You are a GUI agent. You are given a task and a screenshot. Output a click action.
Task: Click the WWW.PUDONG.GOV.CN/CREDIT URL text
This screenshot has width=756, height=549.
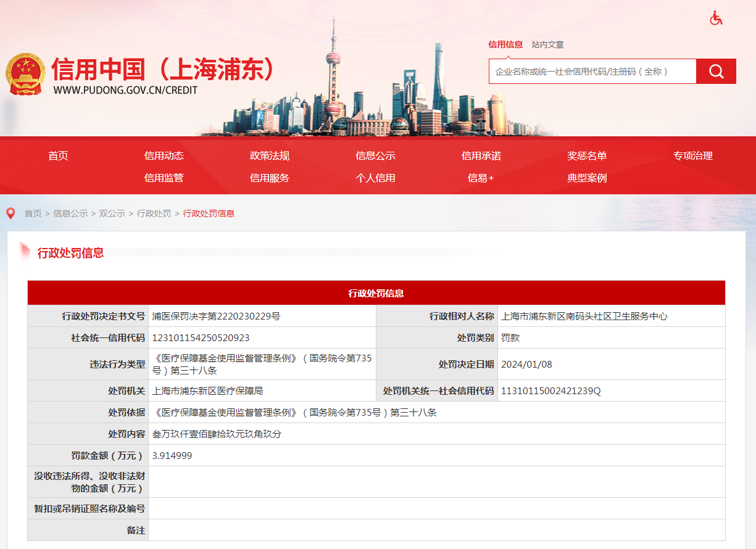tap(125, 91)
